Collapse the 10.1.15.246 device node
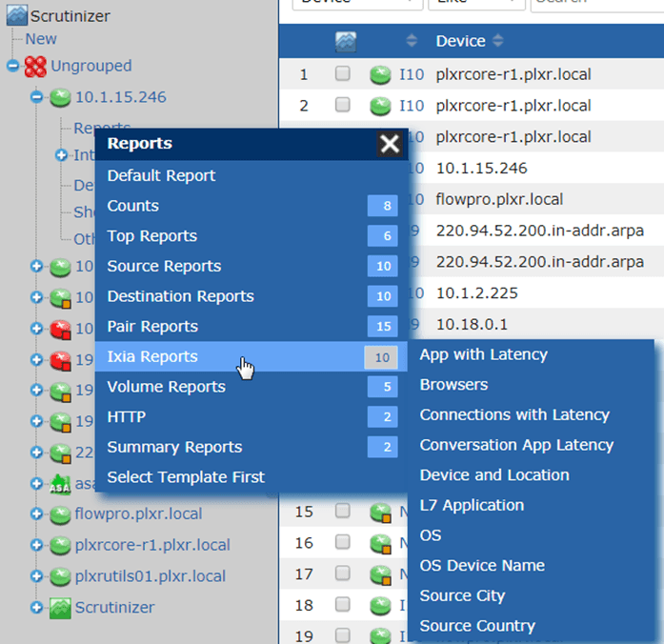The height and width of the screenshot is (644, 664). pyautogui.click(x=37, y=97)
